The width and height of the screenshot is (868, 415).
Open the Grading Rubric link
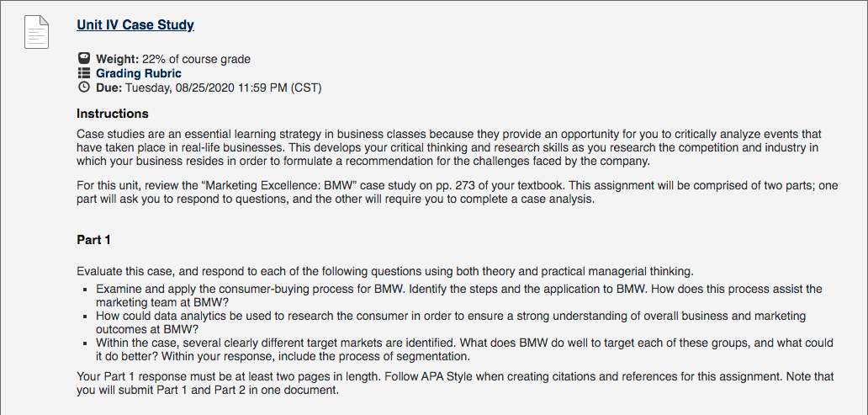139,73
